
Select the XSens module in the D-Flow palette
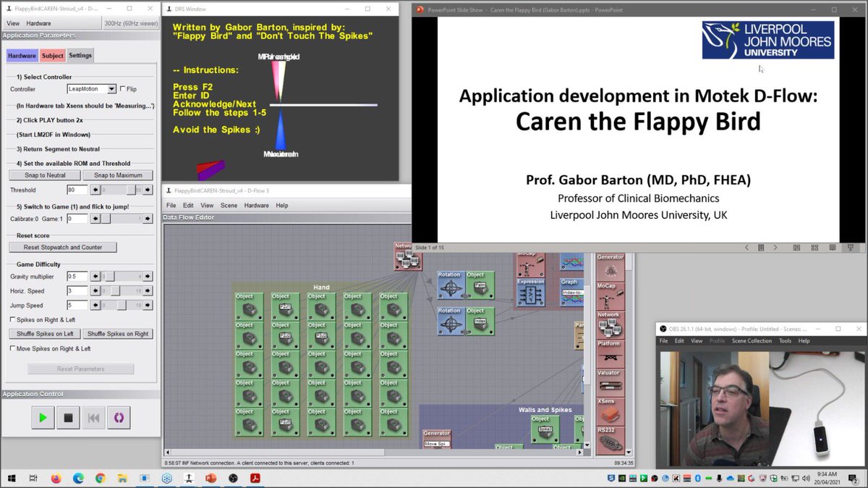pos(610,411)
